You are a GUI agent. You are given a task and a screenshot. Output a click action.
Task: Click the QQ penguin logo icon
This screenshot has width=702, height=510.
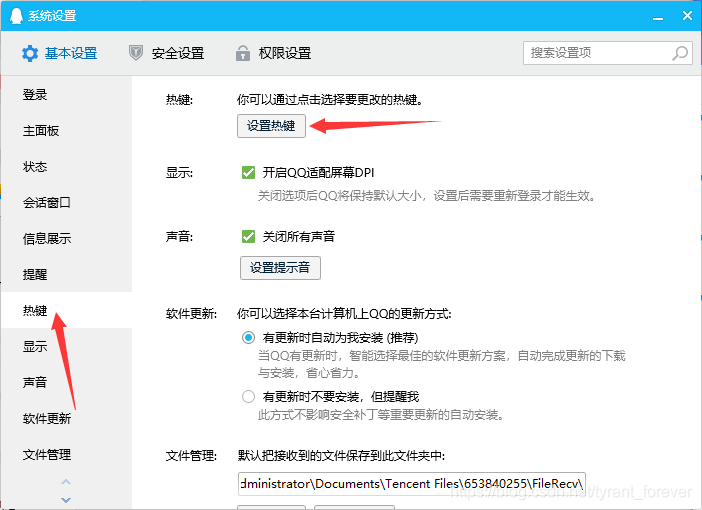click(x=16, y=16)
